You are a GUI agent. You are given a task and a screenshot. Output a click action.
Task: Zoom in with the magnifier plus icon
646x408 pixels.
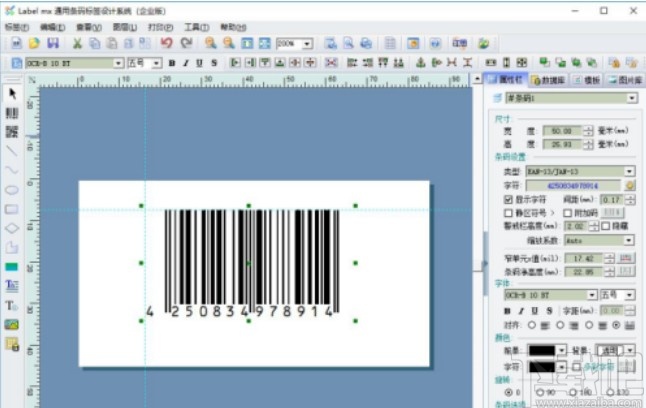pyautogui.click(x=211, y=43)
